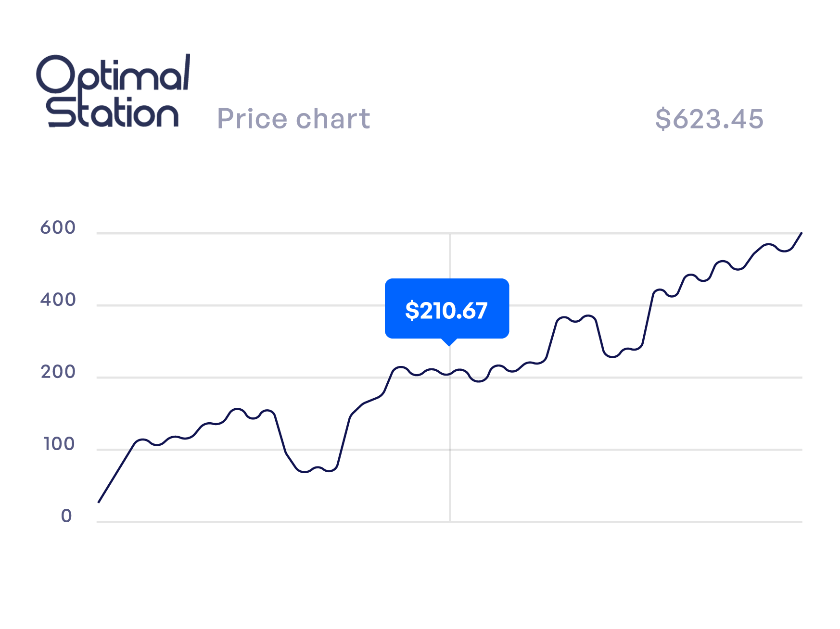The image size is (840, 629).
Task: Click where the crosshair meets the price line
Action: (450, 374)
